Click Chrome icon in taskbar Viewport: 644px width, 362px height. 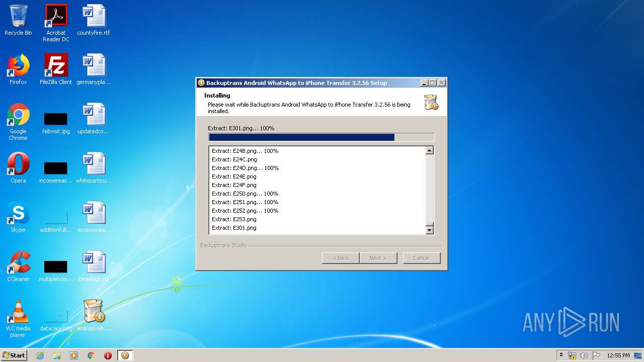pos(91,355)
